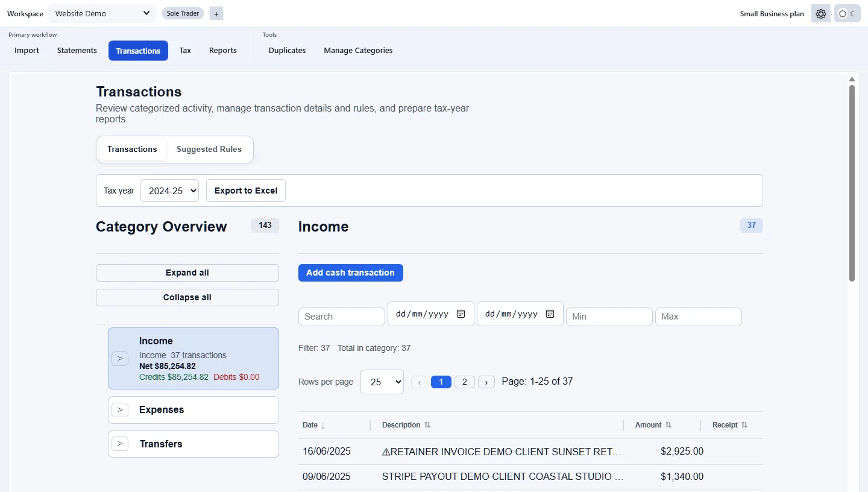Sort by Date column arrow

click(x=323, y=425)
